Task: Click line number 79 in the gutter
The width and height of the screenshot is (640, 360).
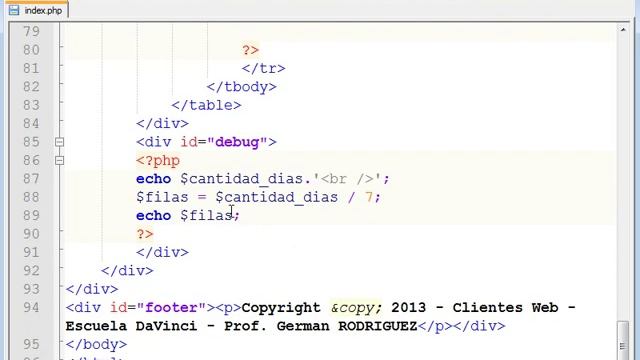Action: click(31, 31)
